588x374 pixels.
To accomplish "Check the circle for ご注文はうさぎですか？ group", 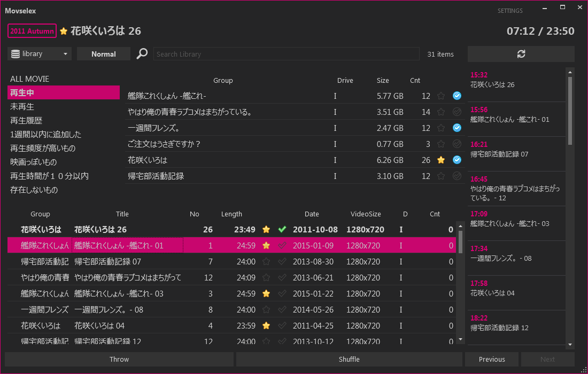I will pyautogui.click(x=457, y=144).
